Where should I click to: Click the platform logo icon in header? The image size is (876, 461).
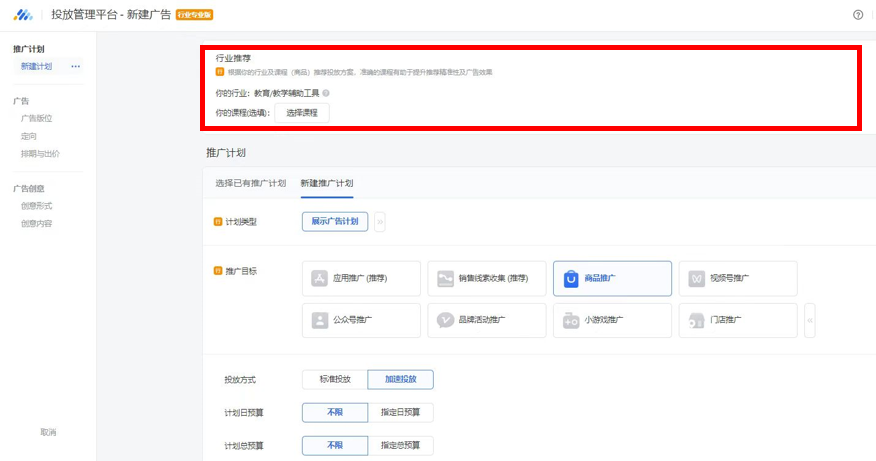[x=23, y=15]
